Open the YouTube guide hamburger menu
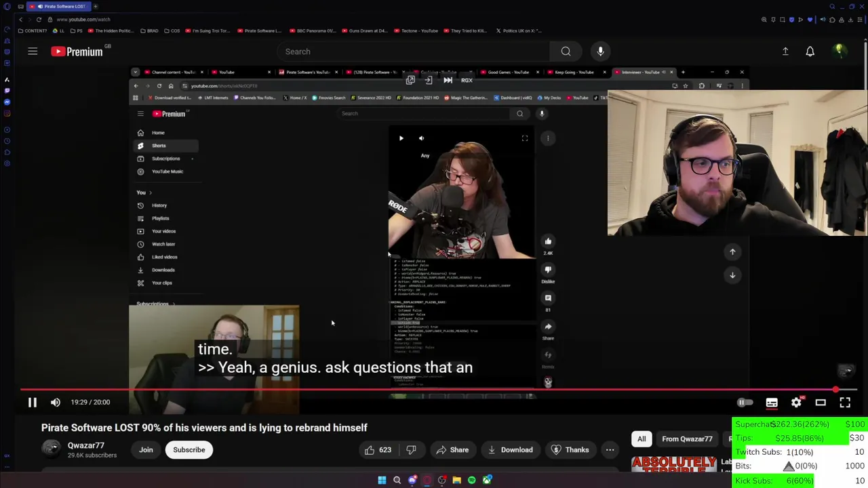The image size is (868, 488). click(33, 52)
